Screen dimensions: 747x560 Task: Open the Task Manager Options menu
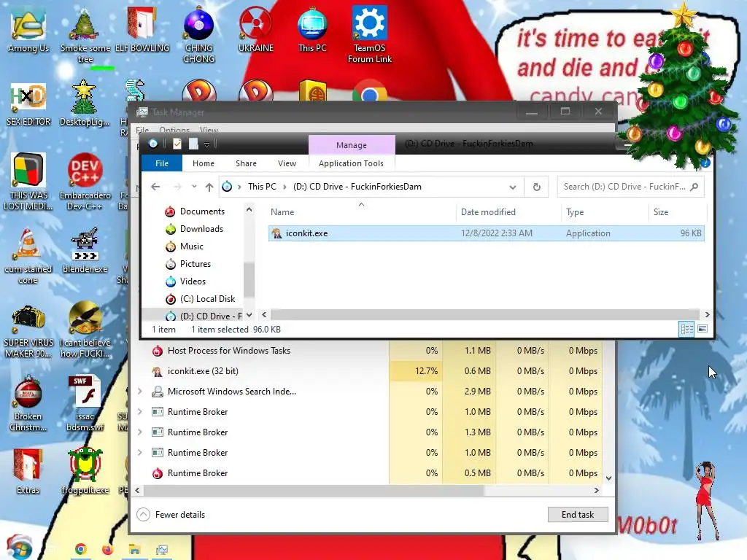[x=174, y=130]
